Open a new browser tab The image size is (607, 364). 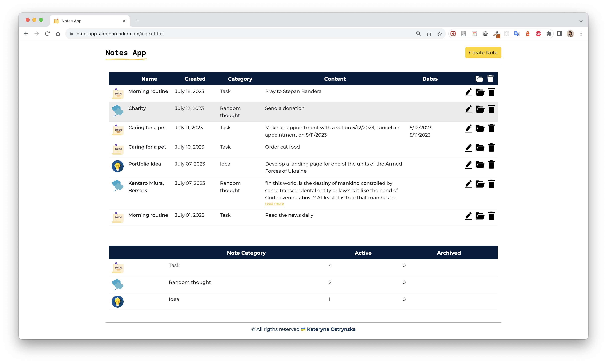click(x=137, y=21)
